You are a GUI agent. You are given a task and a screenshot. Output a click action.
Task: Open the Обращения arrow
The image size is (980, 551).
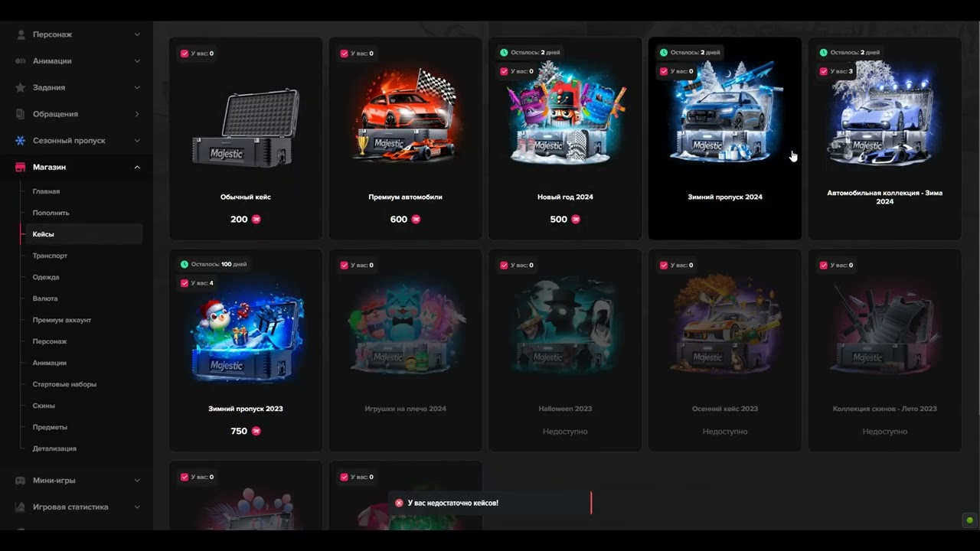(x=137, y=114)
